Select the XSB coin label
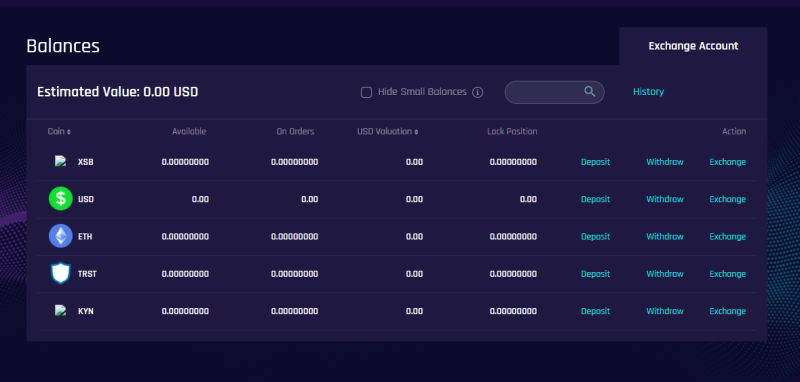 tap(86, 162)
